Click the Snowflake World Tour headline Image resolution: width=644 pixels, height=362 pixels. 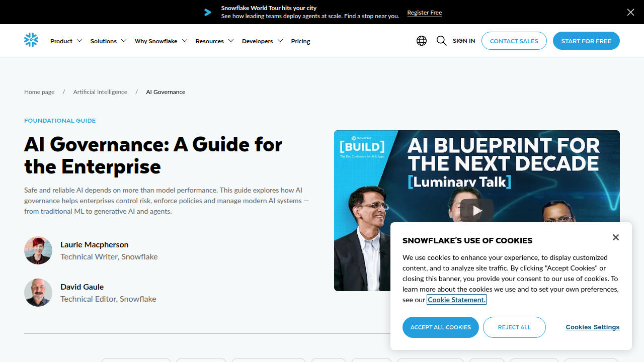pyautogui.click(x=269, y=8)
